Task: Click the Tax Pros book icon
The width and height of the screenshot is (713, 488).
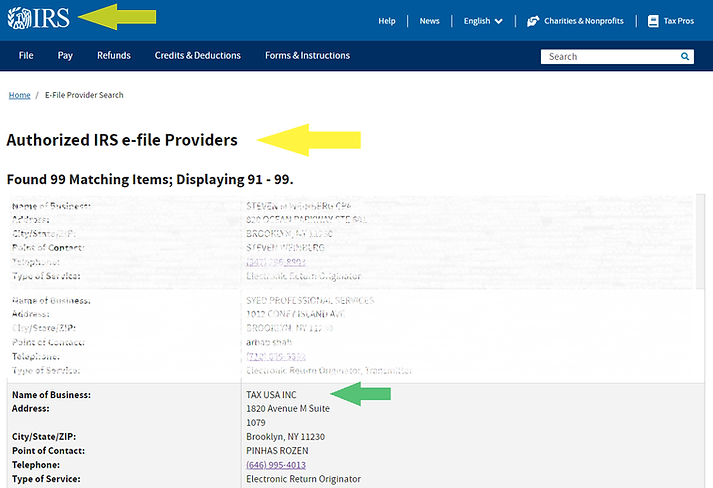Action: [653, 21]
